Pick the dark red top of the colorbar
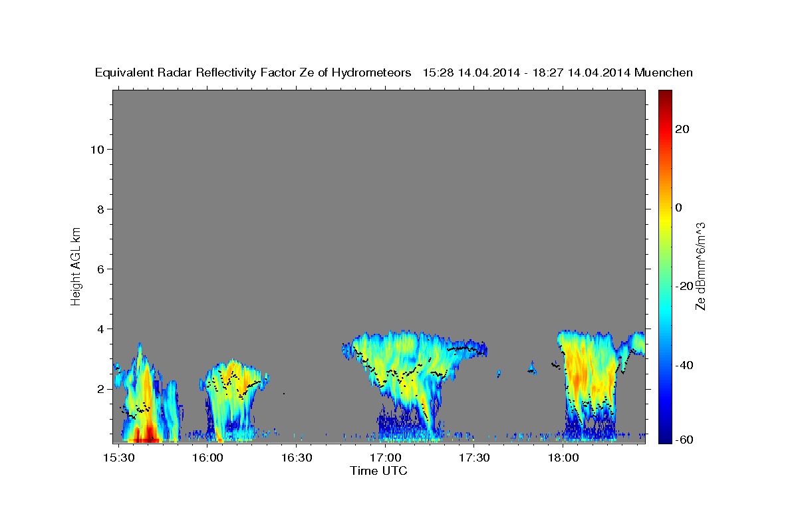798x532 pixels. coord(665,94)
